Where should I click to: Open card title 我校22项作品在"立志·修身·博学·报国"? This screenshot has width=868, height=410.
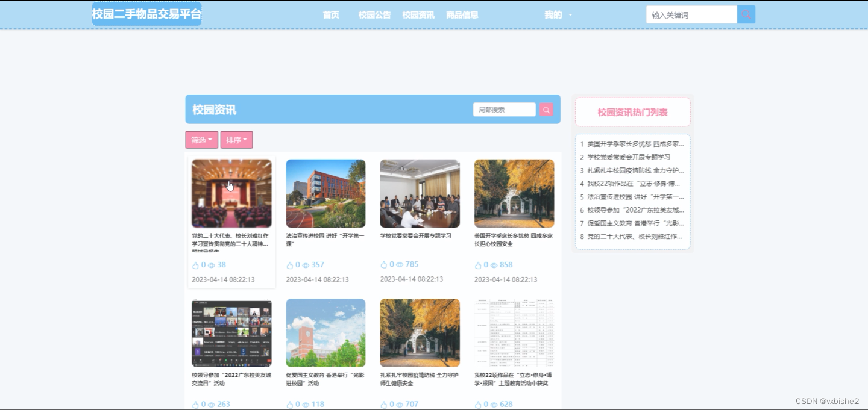point(514,379)
